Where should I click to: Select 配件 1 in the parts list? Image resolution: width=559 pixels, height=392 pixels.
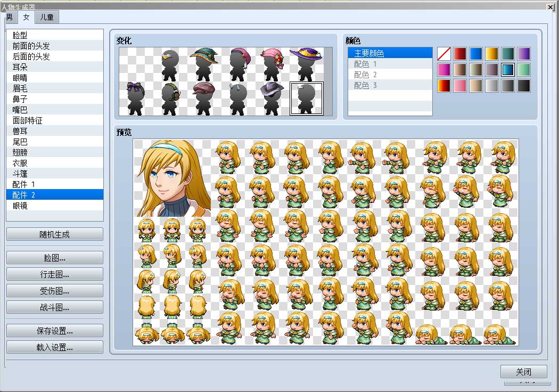tap(55, 184)
